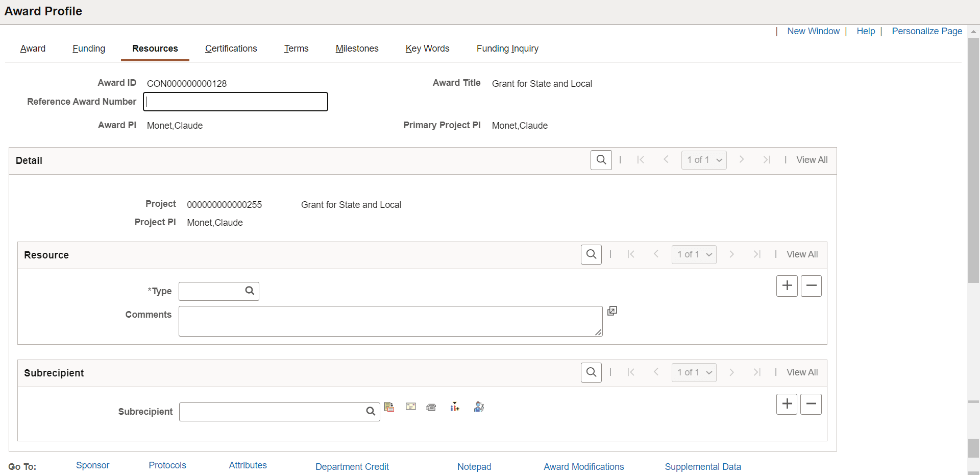Click the envelope address icon beside Subrecipient
This screenshot has height=475, width=980.
(410, 407)
